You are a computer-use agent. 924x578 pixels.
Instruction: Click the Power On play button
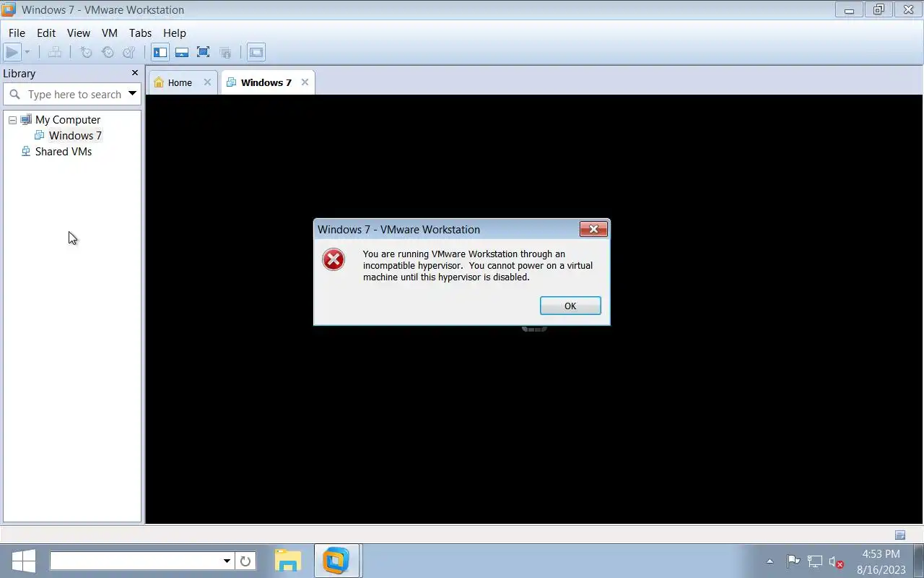pos(12,52)
